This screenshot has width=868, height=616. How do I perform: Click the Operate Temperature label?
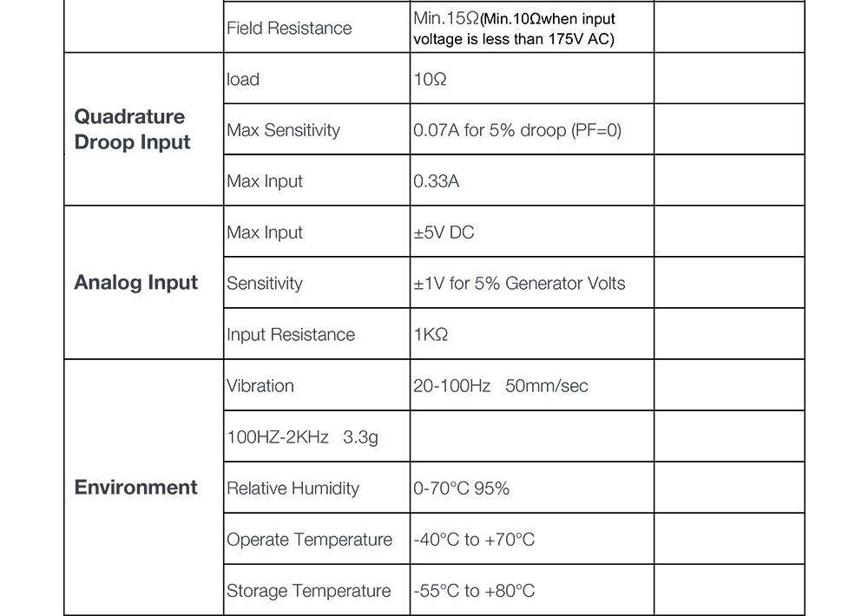point(310,540)
